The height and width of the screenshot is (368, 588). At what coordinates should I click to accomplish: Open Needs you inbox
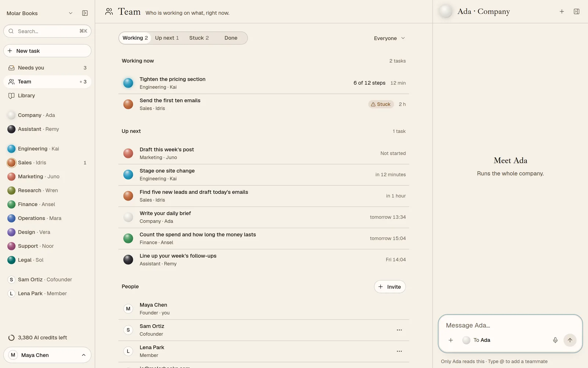click(x=47, y=68)
